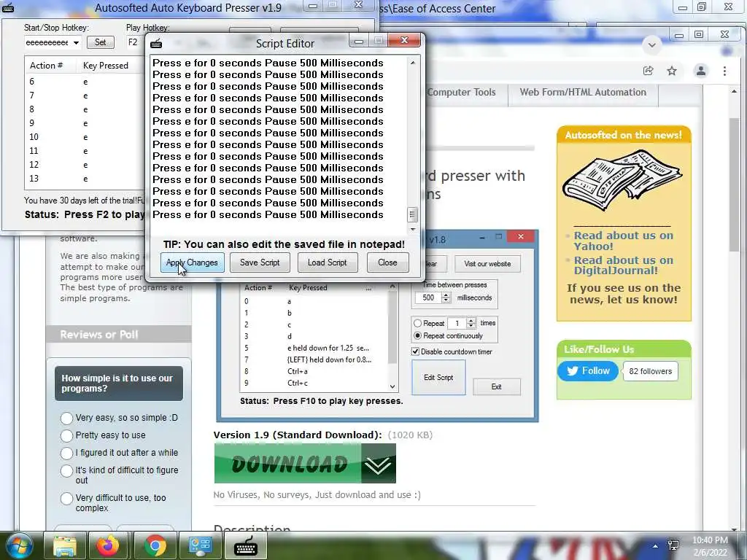Click the repeat times spinner arrows
The width and height of the screenshot is (747, 560).
tap(471, 323)
